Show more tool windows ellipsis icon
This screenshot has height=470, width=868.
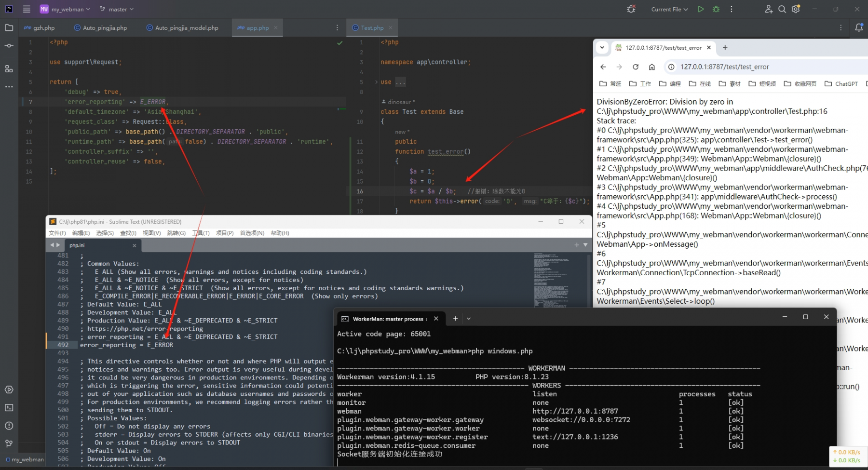(9, 87)
